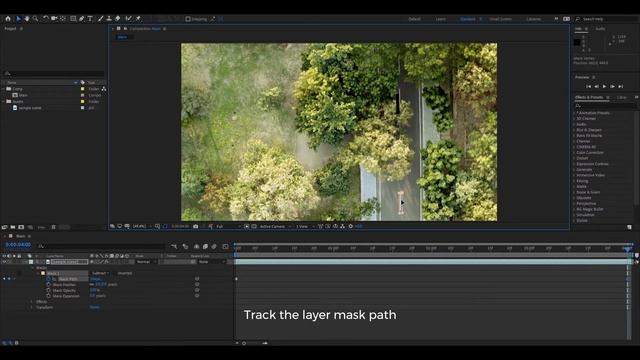Click the Home icon in the toolbar
Viewport: 640px width, 360px height.
click(8, 18)
